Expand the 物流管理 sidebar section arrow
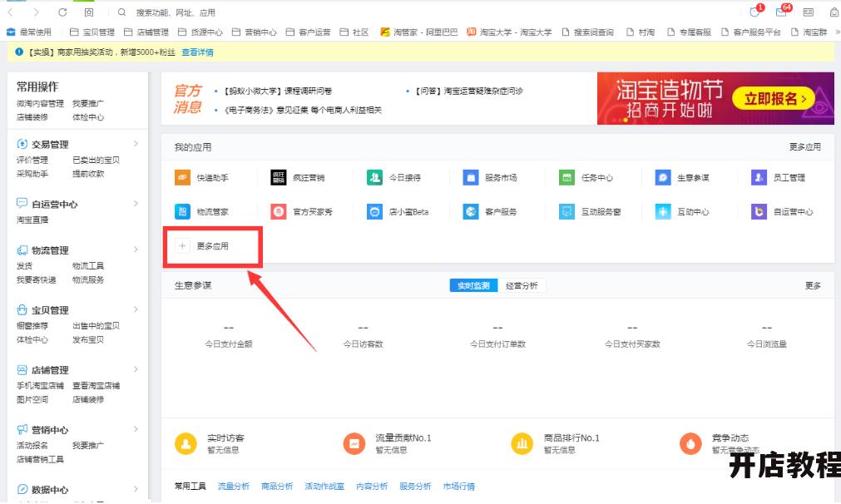This screenshot has width=841, height=504. point(136,250)
